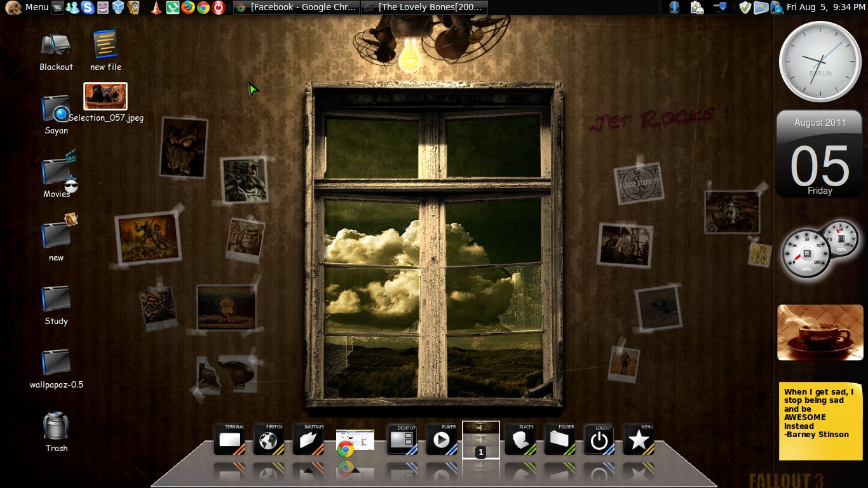Launch VirtualBox cube icon in panel
Image resolution: width=868 pixels, height=488 pixels.
(x=118, y=8)
